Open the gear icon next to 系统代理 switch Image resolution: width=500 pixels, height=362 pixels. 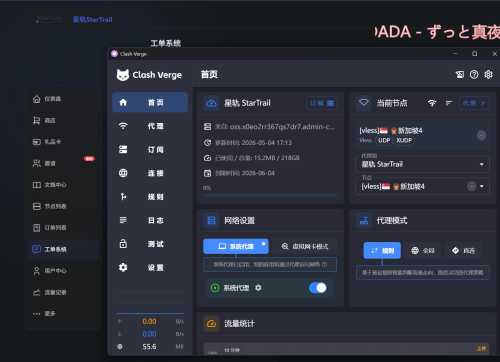258,288
